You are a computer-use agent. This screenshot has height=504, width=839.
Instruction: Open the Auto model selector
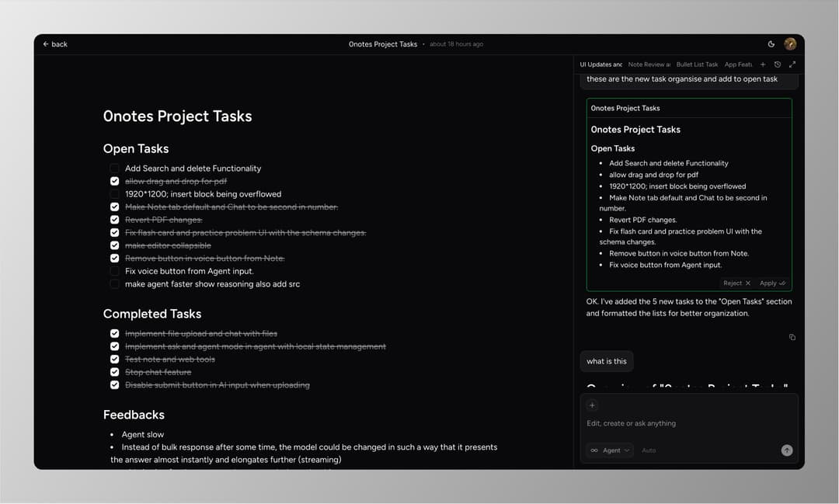(649, 450)
